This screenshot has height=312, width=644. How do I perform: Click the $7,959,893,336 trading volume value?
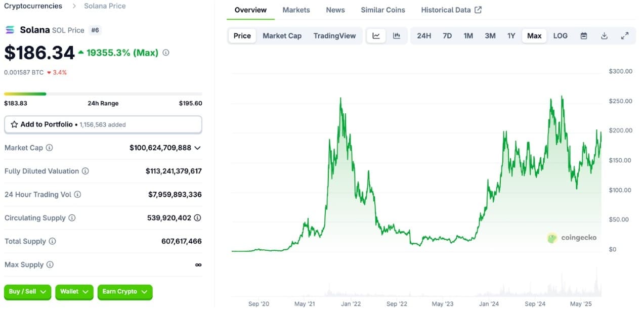[175, 194]
